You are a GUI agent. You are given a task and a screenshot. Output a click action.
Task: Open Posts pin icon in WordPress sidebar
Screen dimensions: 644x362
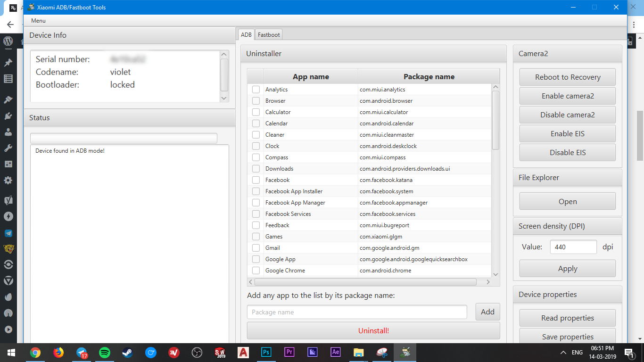coord(8,63)
